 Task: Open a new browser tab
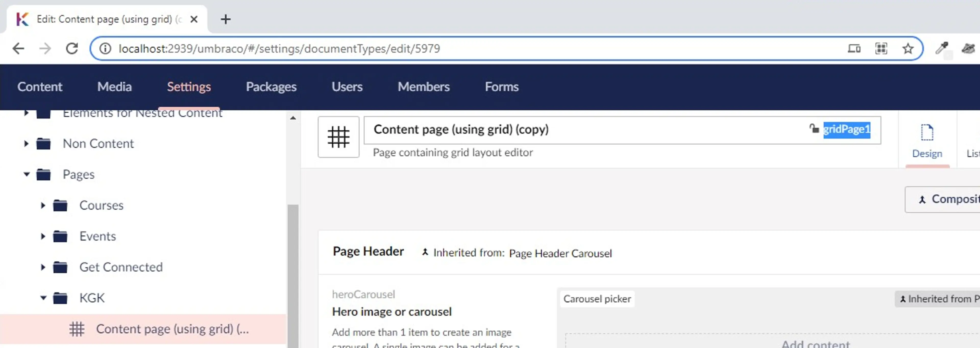coord(226,19)
